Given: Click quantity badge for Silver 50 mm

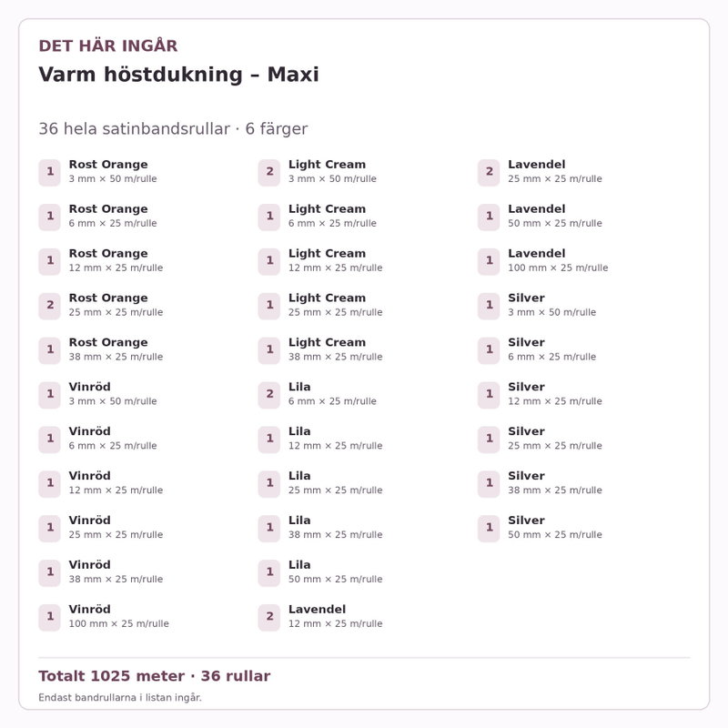Looking at the screenshot, I should tap(489, 529).
